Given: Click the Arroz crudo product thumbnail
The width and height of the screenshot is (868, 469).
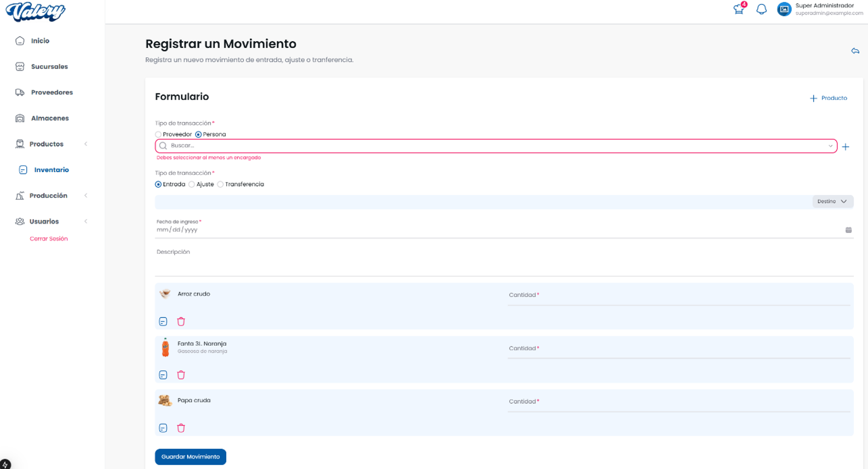Looking at the screenshot, I should click(x=165, y=294).
